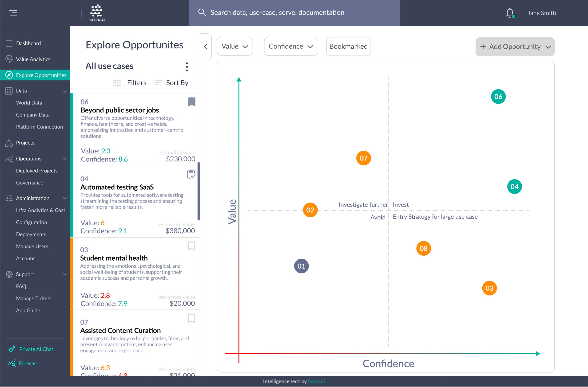The width and height of the screenshot is (588, 387).
Task: Click the notification bell icon
Action: 509,13
